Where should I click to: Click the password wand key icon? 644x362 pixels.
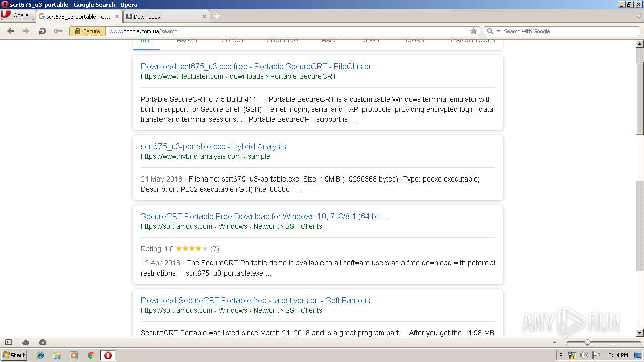[58, 31]
